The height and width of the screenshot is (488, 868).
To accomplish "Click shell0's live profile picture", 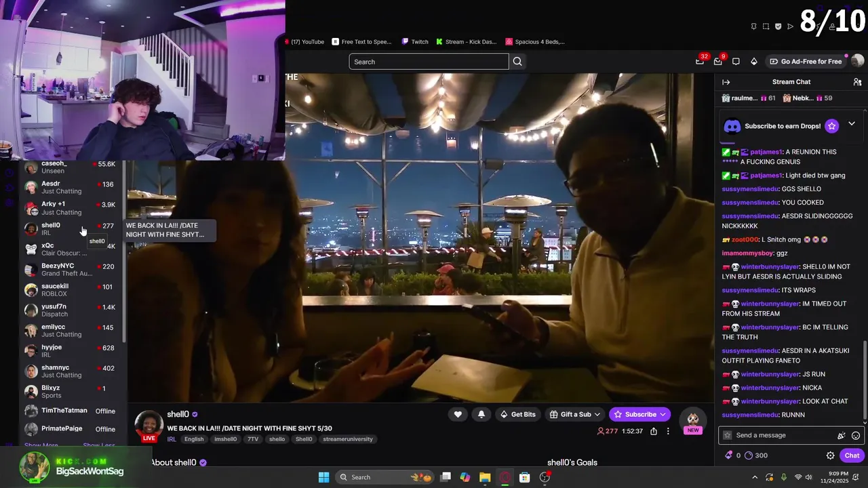I will pos(149,425).
